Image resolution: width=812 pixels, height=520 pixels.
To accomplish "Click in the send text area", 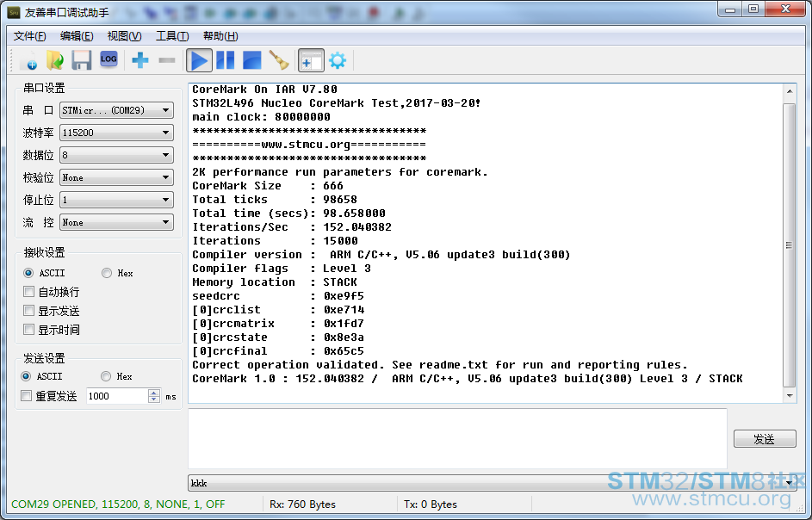I will point(457,438).
